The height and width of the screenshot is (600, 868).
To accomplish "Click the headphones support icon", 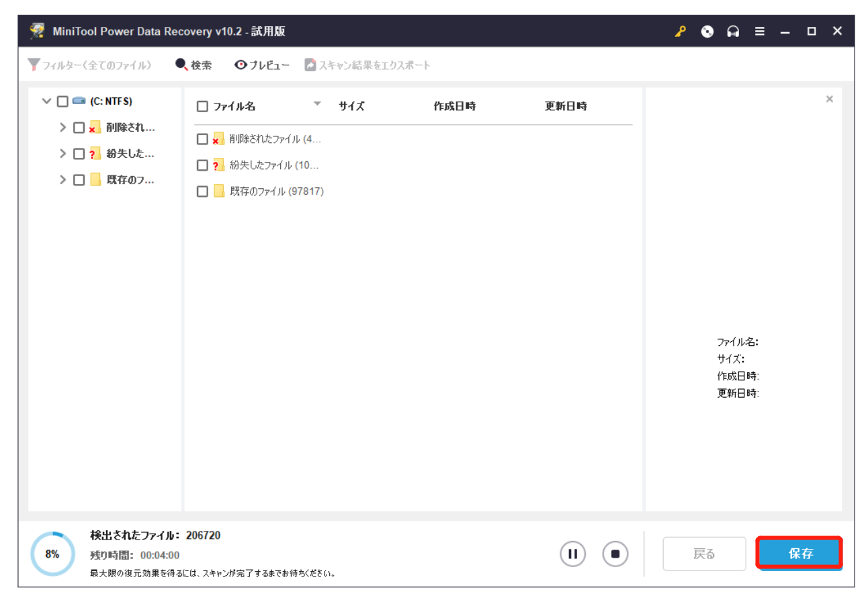I will (733, 32).
